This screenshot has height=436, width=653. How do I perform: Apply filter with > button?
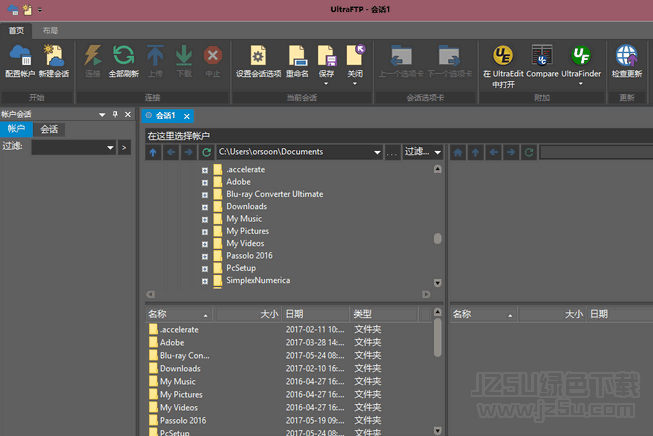click(124, 147)
